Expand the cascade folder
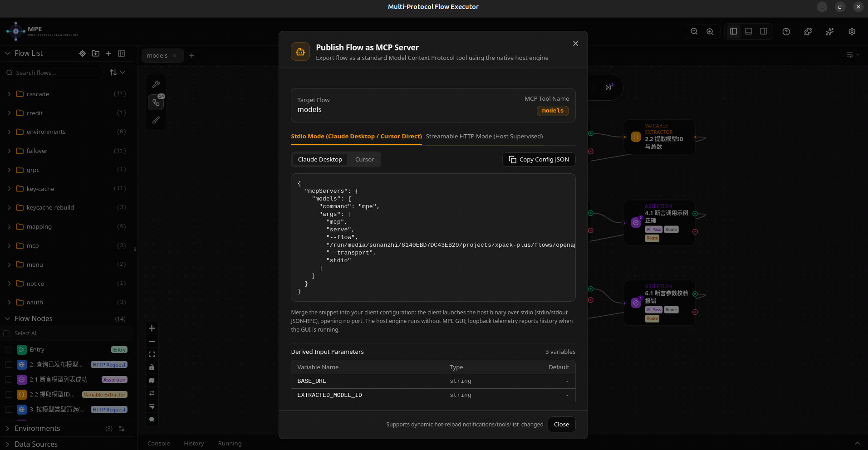 pyautogui.click(x=10, y=94)
